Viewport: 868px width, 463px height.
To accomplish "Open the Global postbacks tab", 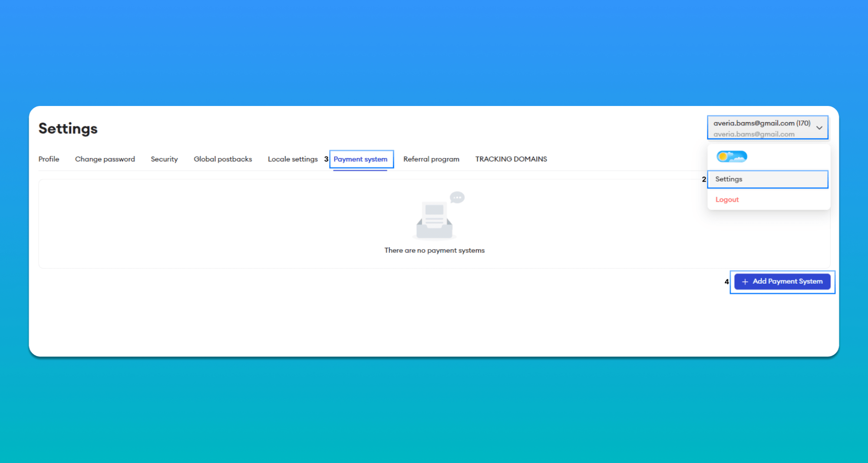I will (x=223, y=159).
